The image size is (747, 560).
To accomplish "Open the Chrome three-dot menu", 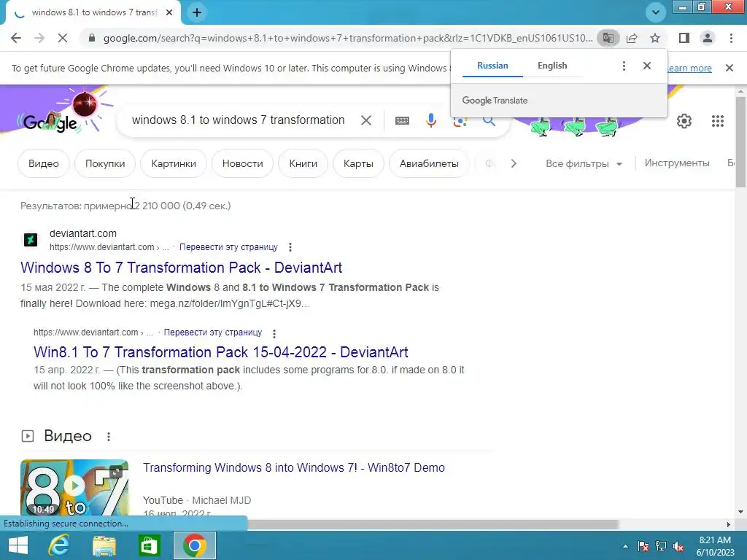I will pos(731,38).
